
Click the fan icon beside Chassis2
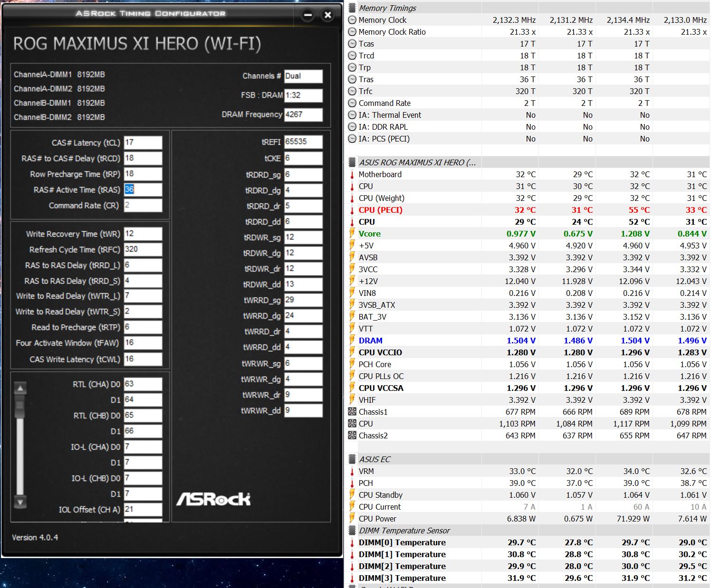point(352,436)
